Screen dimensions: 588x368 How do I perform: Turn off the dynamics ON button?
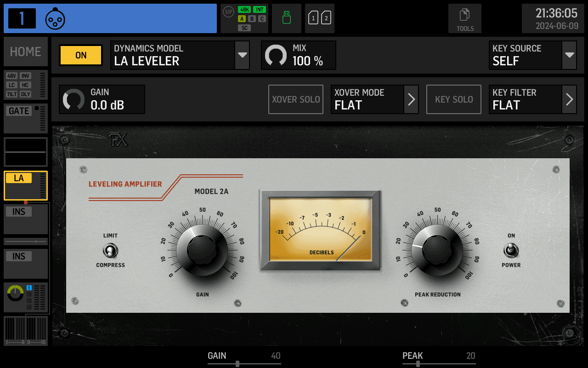tap(81, 55)
